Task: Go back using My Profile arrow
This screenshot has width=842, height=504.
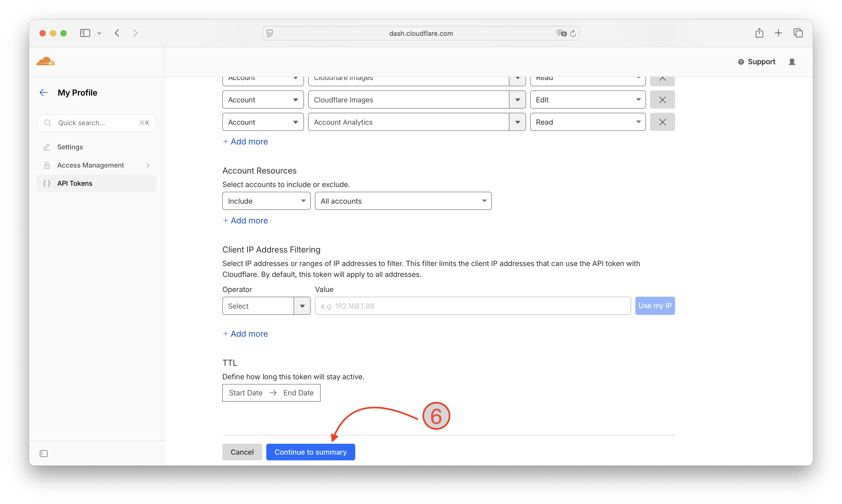Action: (x=43, y=92)
